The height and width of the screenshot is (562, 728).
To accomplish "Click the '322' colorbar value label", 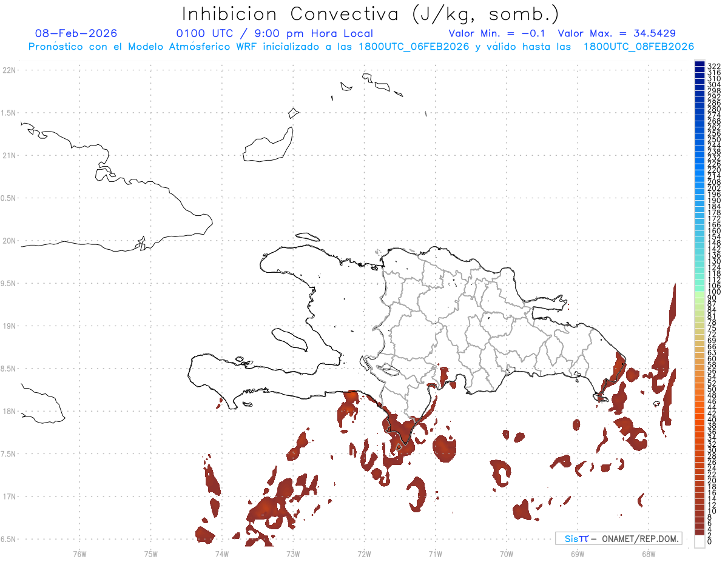I will click(x=713, y=65).
